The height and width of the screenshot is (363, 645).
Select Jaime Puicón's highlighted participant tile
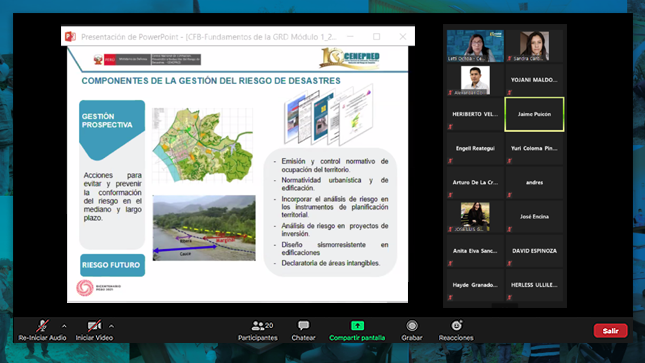pyautogui.click(x=534, y=114)
